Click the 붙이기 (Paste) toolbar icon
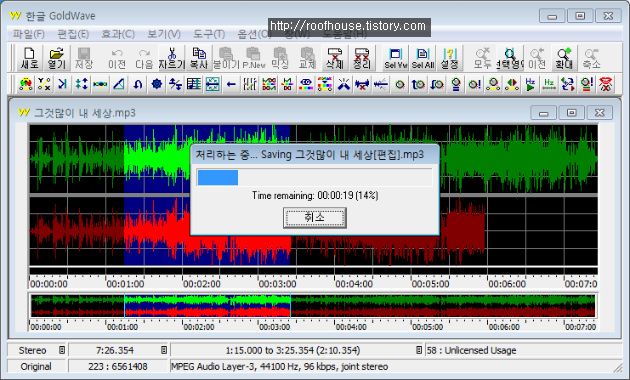 point(226,58)
